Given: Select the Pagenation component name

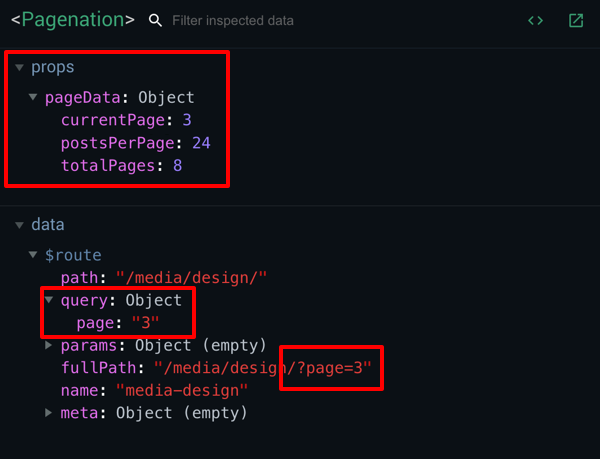Looking at the screenshot, I should tap(73, 20).
